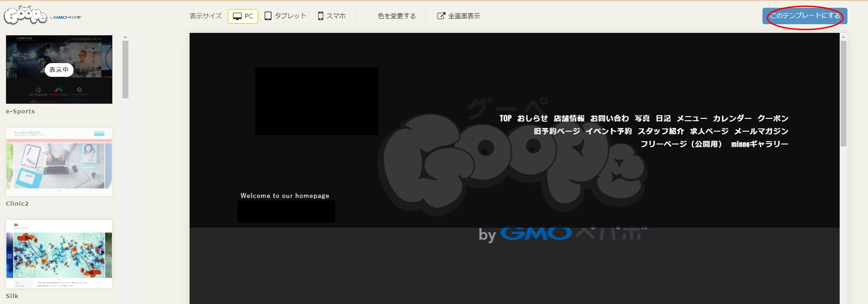Open TOP in preview navigation

505,118
